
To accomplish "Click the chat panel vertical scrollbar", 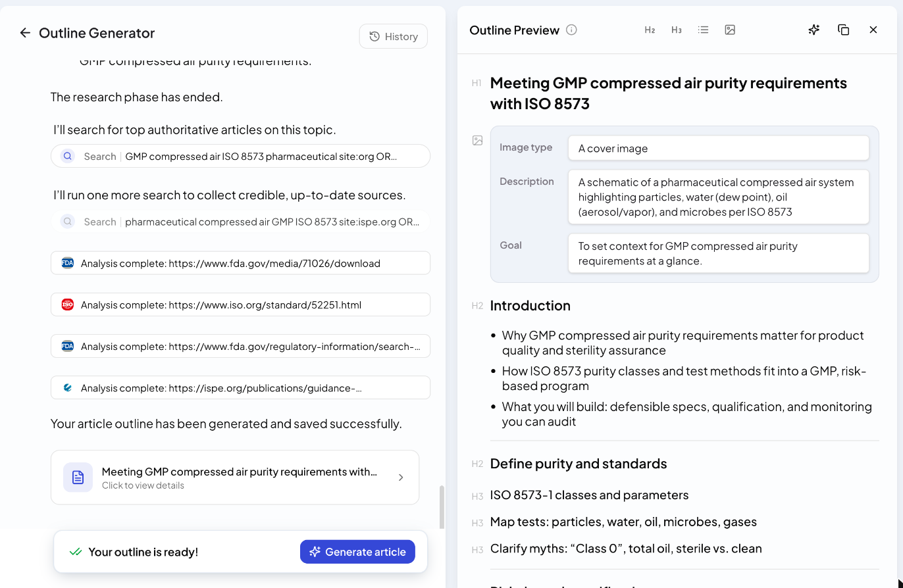I will click(442, 506).
